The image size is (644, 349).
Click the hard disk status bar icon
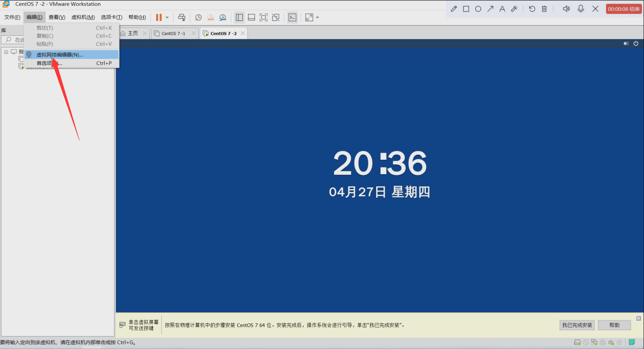pos(578,342)
